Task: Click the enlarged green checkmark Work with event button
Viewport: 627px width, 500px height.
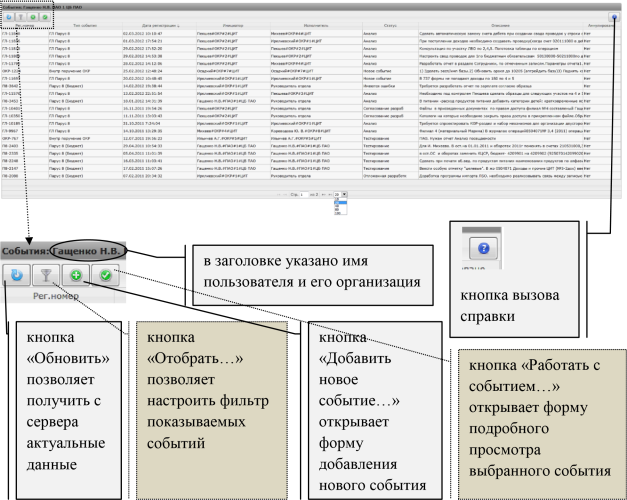Action: point(105,275)
